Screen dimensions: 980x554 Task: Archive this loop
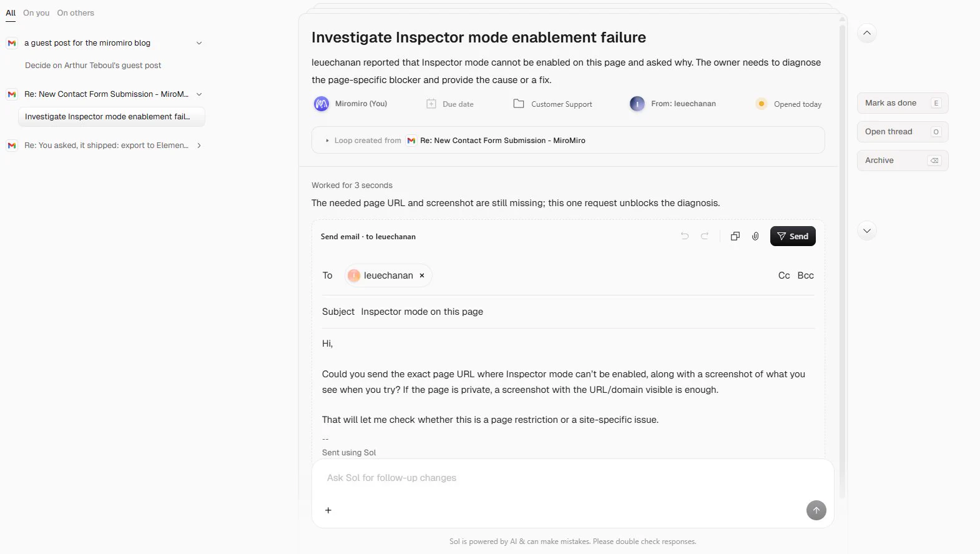click(x=903, y=161)
